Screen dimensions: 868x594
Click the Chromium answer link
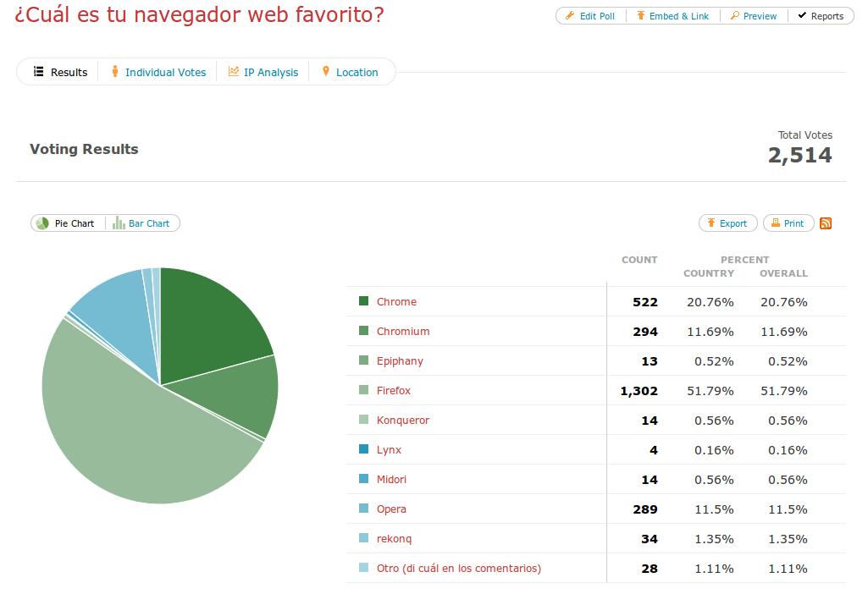click(x=403, y=332)
